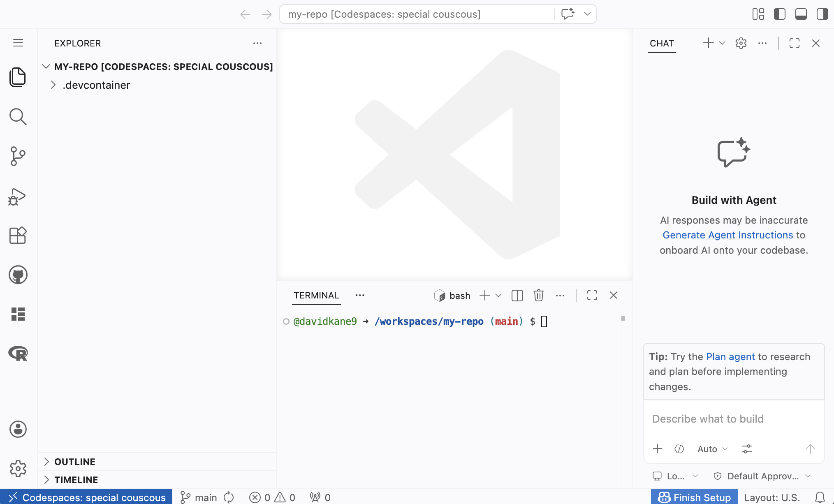Toggle secondary side bar visibility

(x=822, y=14)
